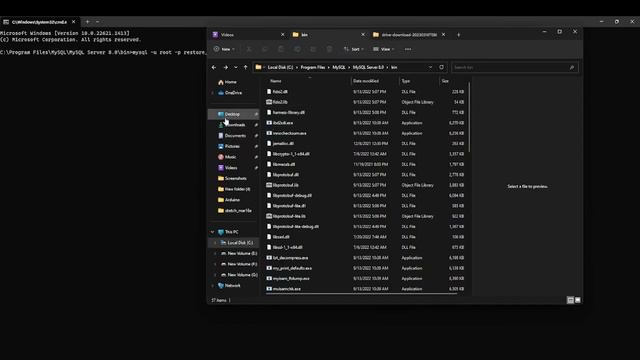The width and height of the screenshot is (640, 360).
Task: Open the View options menu
Action: [384, 49]
